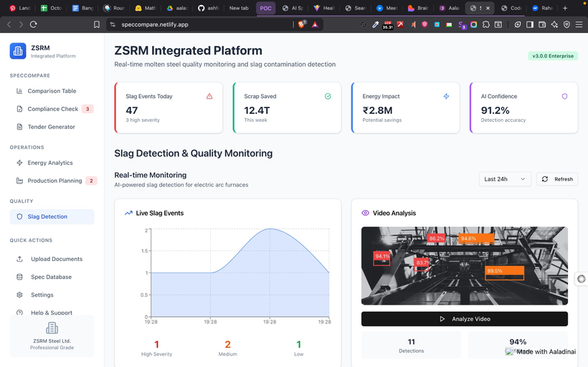Reload the page using the browser refresh icon
This screenshot has height=367, width=588.
pos(34,24)
